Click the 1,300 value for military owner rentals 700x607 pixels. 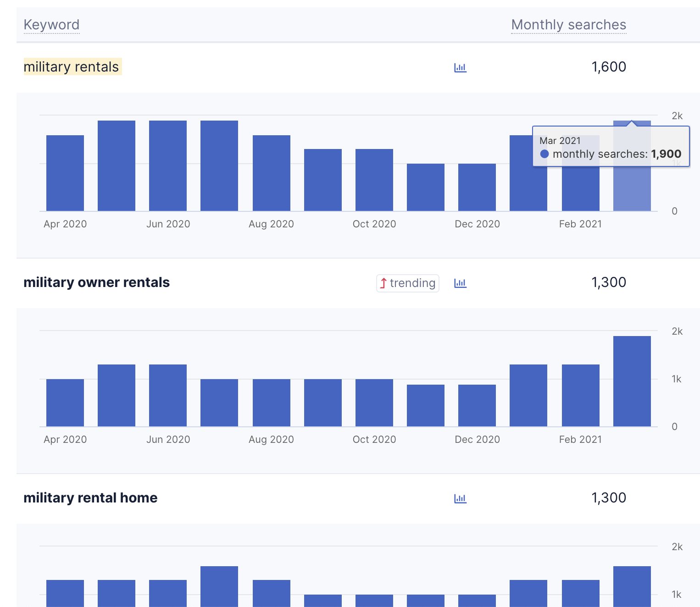coord(608,282)
